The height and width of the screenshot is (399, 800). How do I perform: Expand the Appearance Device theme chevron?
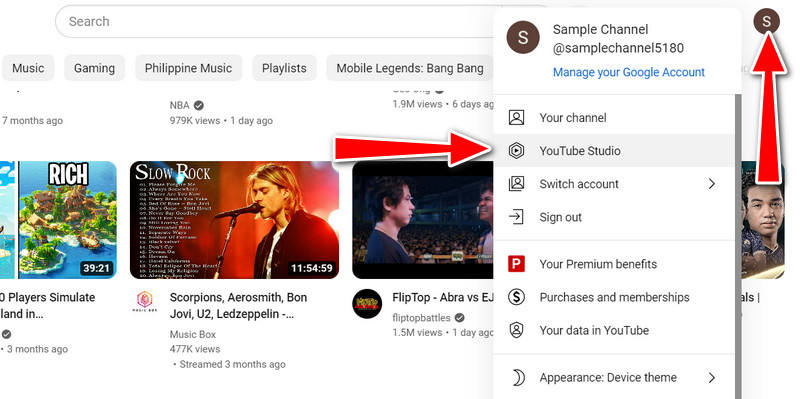tap(712, 378)
